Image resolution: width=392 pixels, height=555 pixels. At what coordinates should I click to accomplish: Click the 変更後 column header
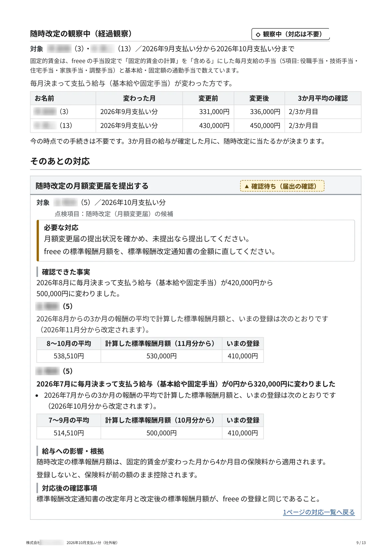point(259,98)
